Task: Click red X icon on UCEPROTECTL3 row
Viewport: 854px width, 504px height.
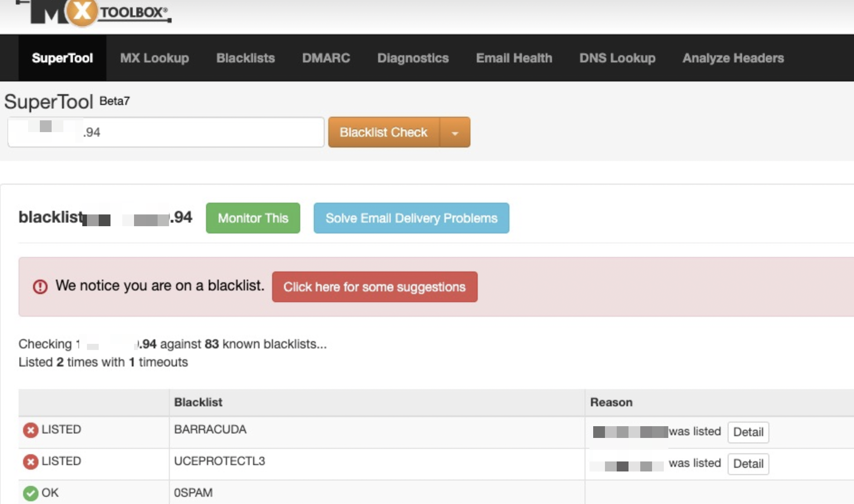Action: tap(30, 461)
